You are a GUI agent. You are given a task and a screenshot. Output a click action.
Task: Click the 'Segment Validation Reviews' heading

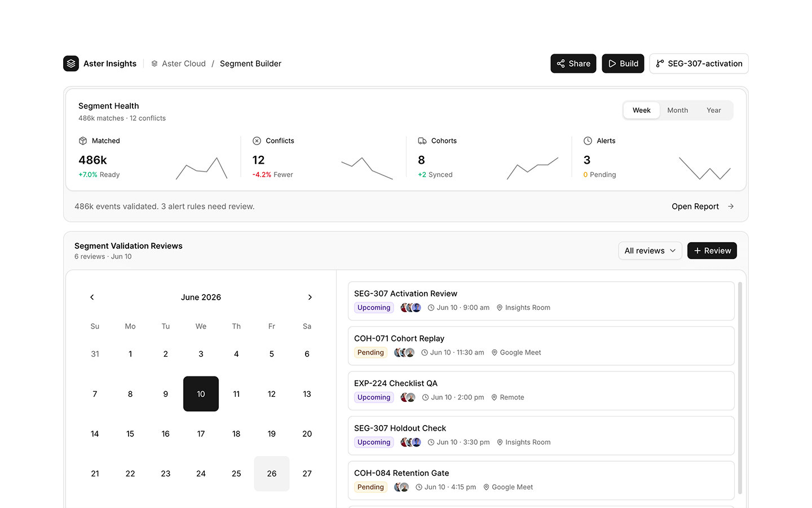tap(129, 246)
